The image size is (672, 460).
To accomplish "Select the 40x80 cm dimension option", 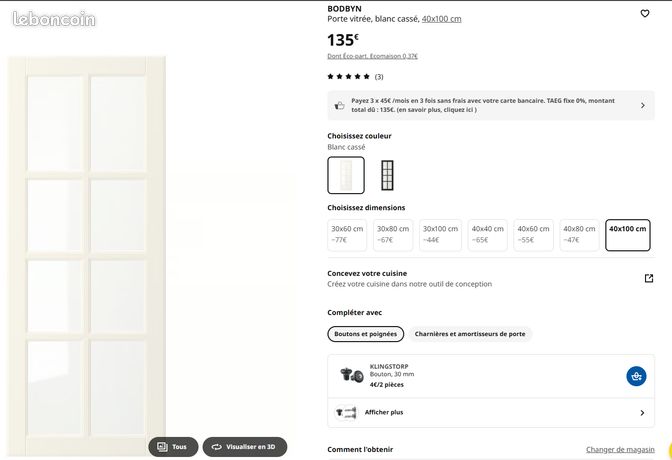I will coord(579,235).
